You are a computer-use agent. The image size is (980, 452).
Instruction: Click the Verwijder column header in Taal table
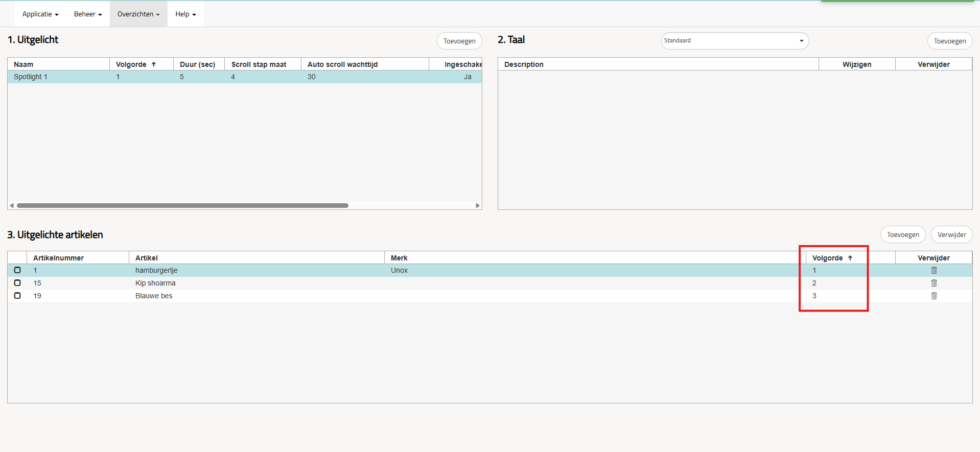[934, 64]
